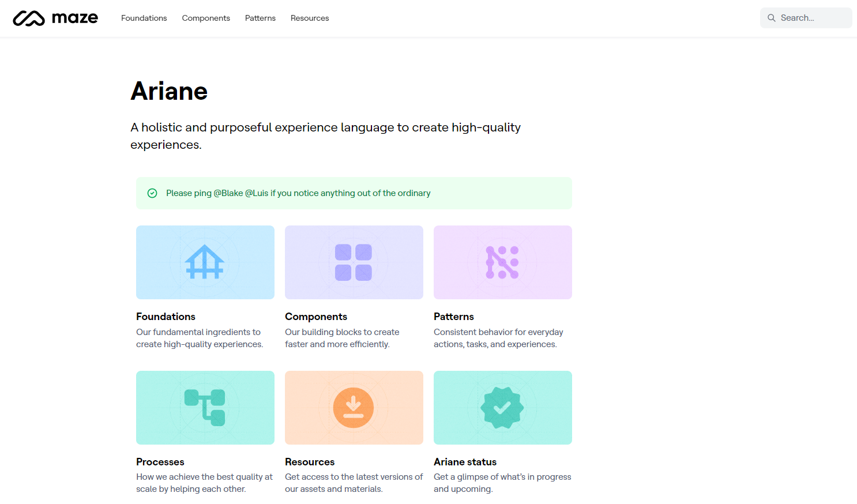Screen dimensions: 857x504
Task: Open the Ariane status title link
Action: (465, 462)
